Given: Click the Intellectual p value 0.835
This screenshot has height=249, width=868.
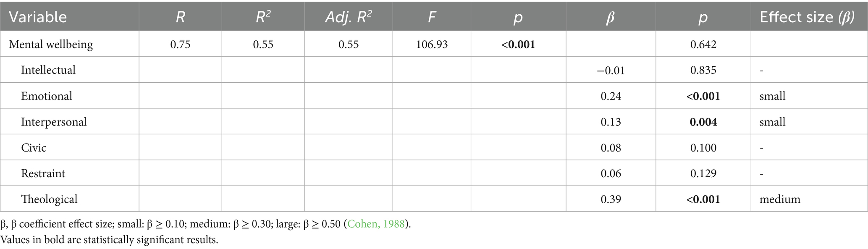Looking at the screenshot, I should (703, 70).
